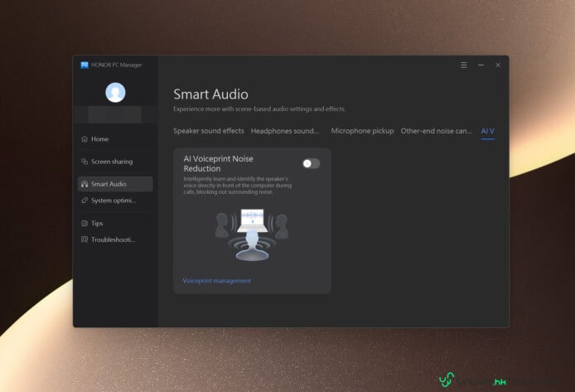This screenshot has width=575, height=392.
Task: Click the 'Intelligently learn and identify' description text
Action: 238,185
